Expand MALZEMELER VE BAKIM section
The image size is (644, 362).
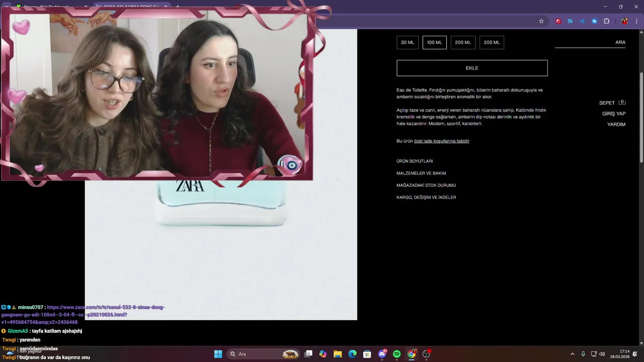point(421,173)
